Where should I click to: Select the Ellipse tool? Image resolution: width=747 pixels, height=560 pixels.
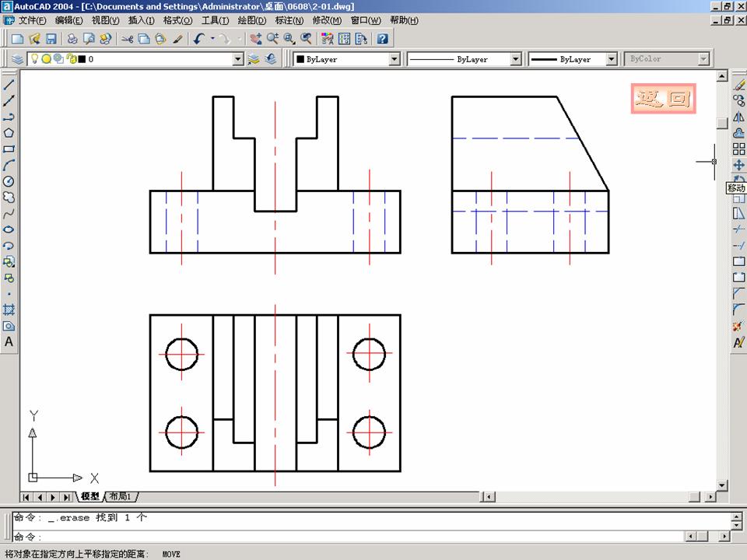click(9, 229)
